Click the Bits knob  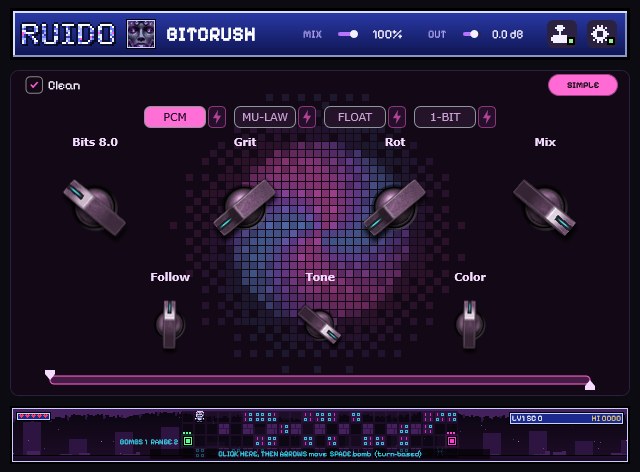tap(95, 207)
